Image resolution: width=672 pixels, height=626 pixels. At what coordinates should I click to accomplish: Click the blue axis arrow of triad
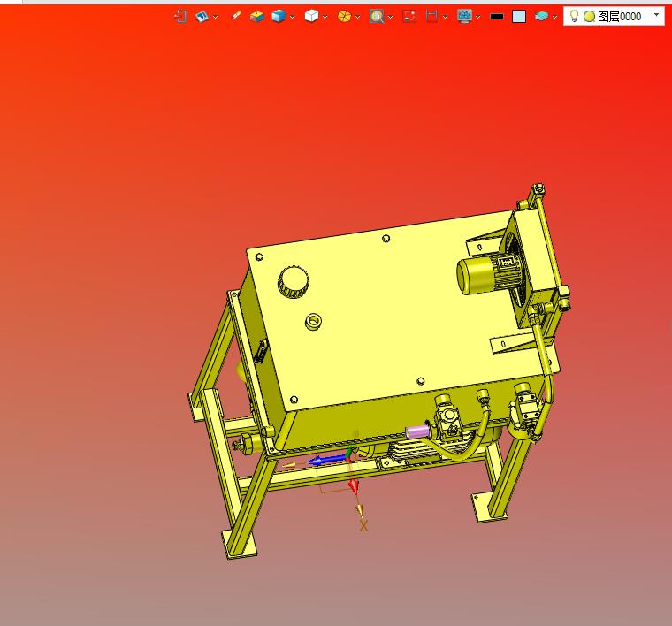[326, 461]
